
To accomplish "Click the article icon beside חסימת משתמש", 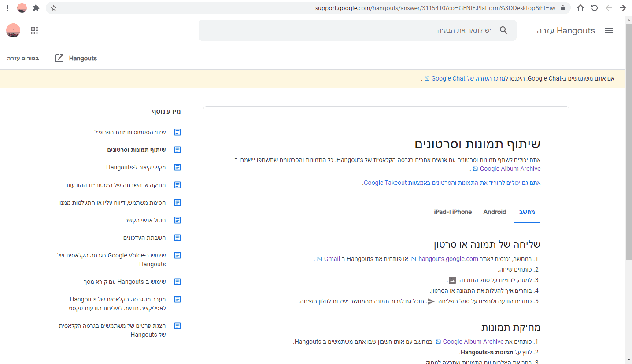I will 177,202.
